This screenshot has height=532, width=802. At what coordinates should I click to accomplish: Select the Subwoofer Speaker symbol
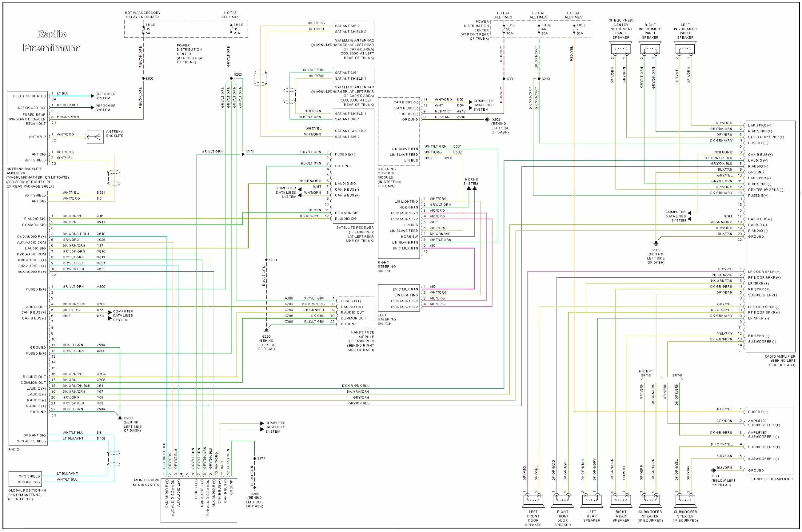[x=650, y=500]
